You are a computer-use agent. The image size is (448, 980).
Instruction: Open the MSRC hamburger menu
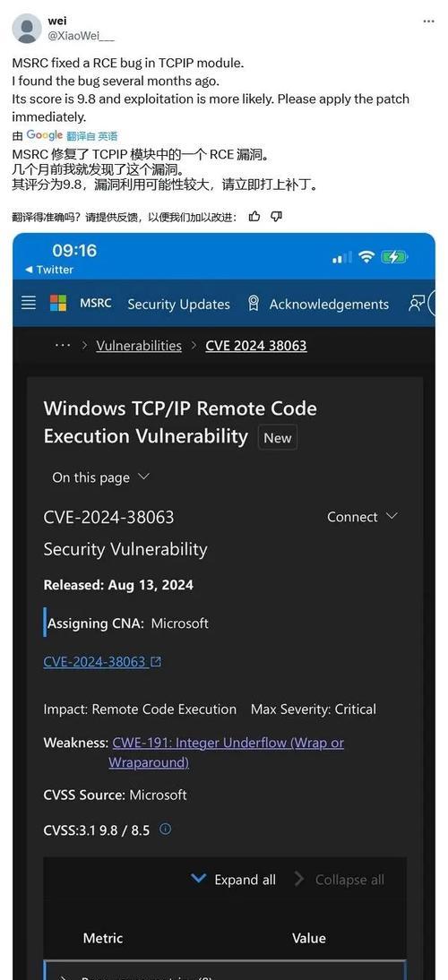(x=29, y=303)
